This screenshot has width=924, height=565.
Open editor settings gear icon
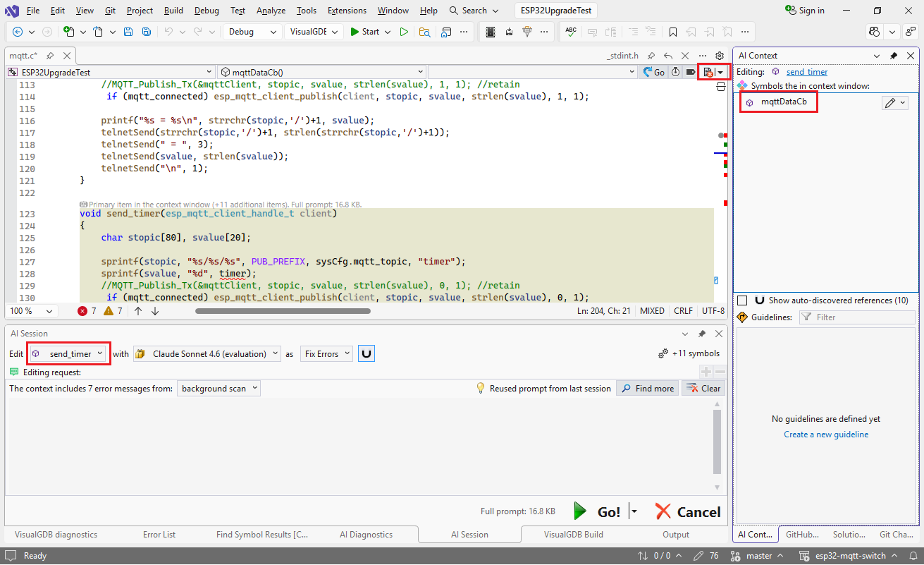pos(720,56)
